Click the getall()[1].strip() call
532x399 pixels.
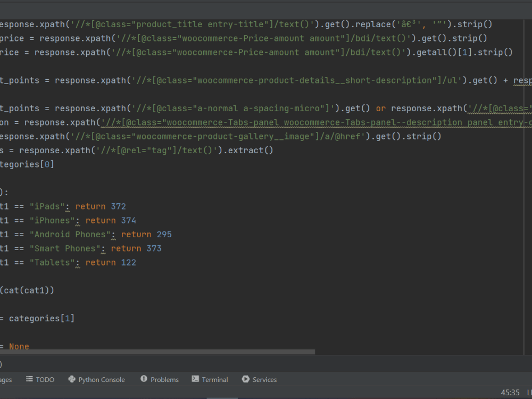[x=464, y=52]
